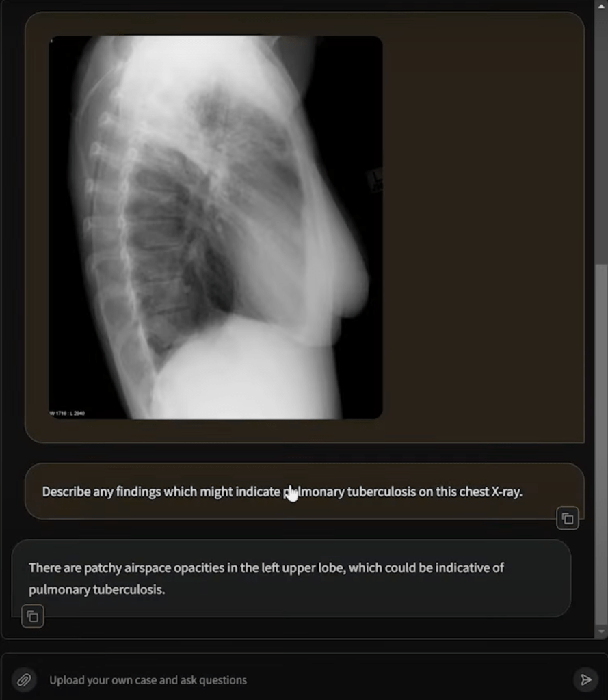Image resolution: width=608 pixels, height=700 pixels.
Task: Select the 'Describe any findings' question bubble
Action: (x=304, y=491)
